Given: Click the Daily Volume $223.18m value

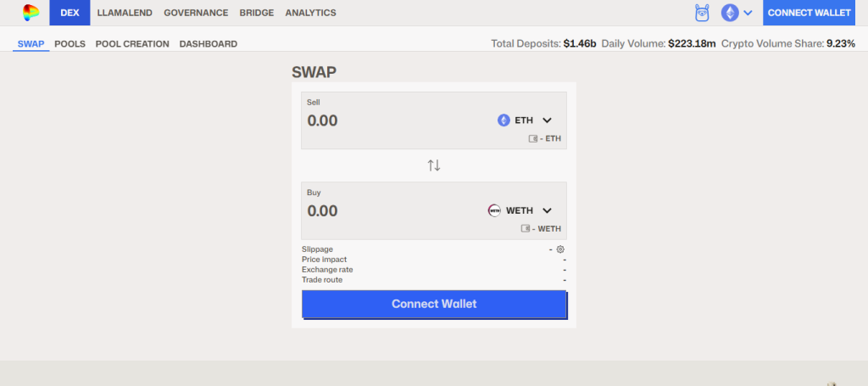Looking at the screenshot, I should click(692, 44).
